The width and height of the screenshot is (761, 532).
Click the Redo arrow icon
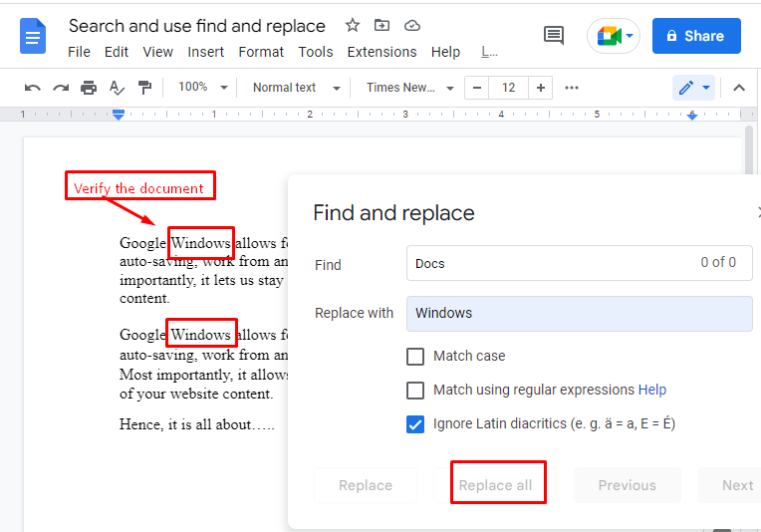(x=61, y=88)
